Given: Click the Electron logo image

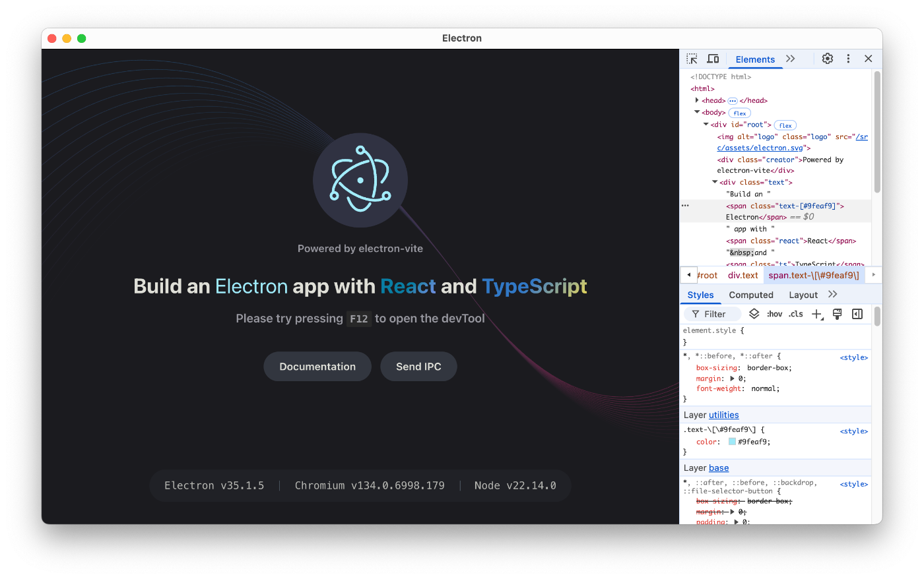Looking at the screenshot, I should [360, 180].
